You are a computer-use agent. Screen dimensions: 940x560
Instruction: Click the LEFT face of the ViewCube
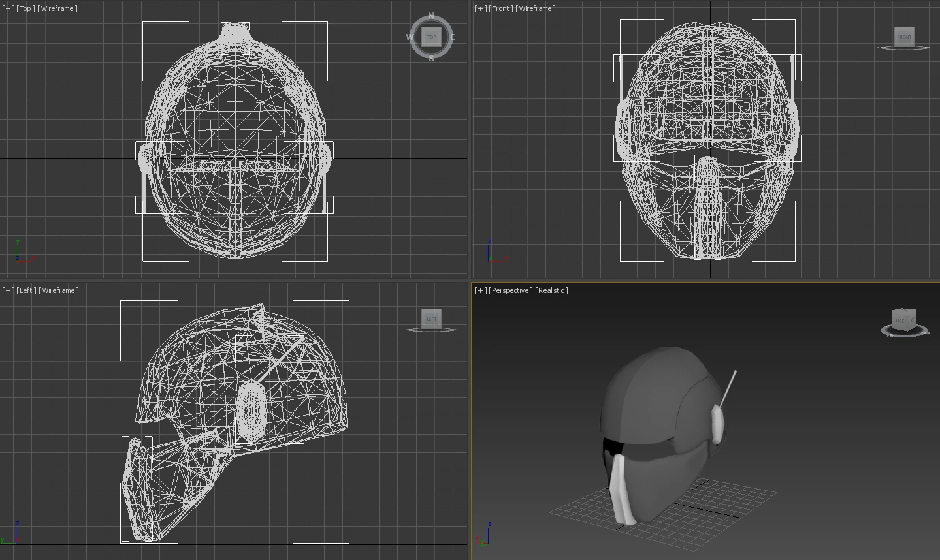coord(431,319)
